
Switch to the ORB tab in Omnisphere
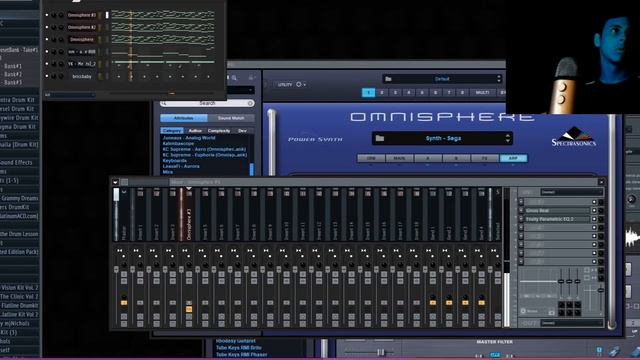click(x=371, y=158)
